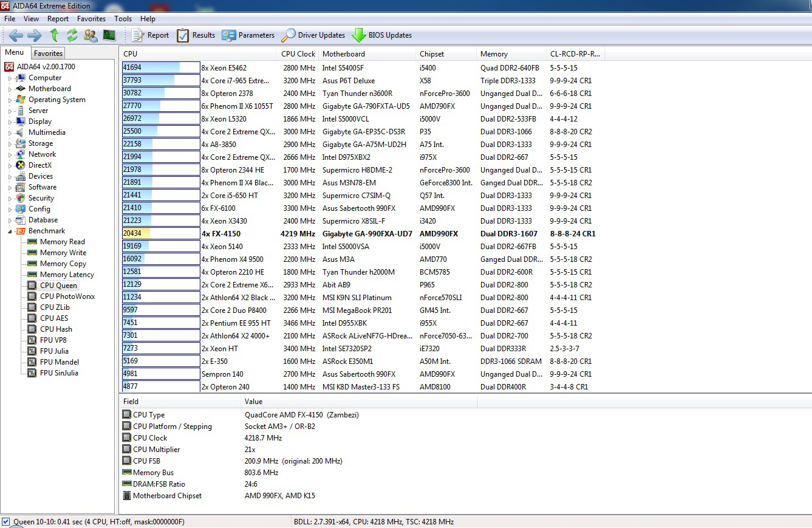Expand the Computer tree node
812x528 pixels.
10,78
